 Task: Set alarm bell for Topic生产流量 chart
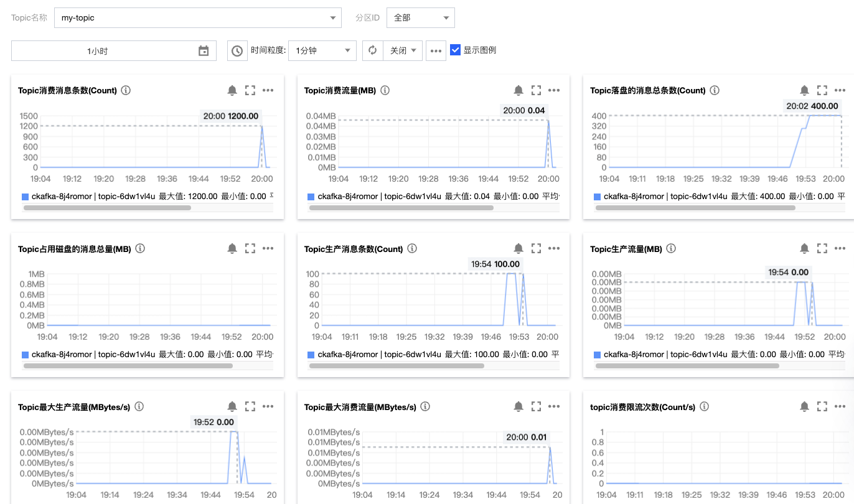coord(804,248)
